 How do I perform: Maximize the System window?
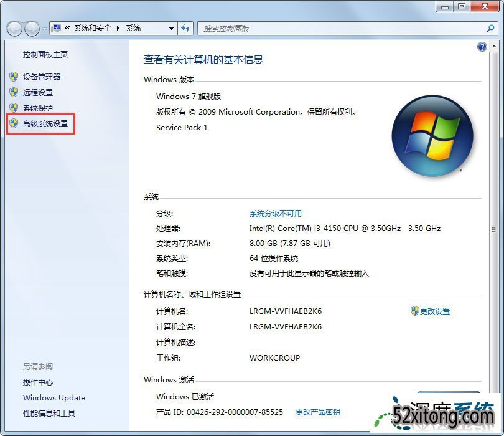[x=462, y=6]
